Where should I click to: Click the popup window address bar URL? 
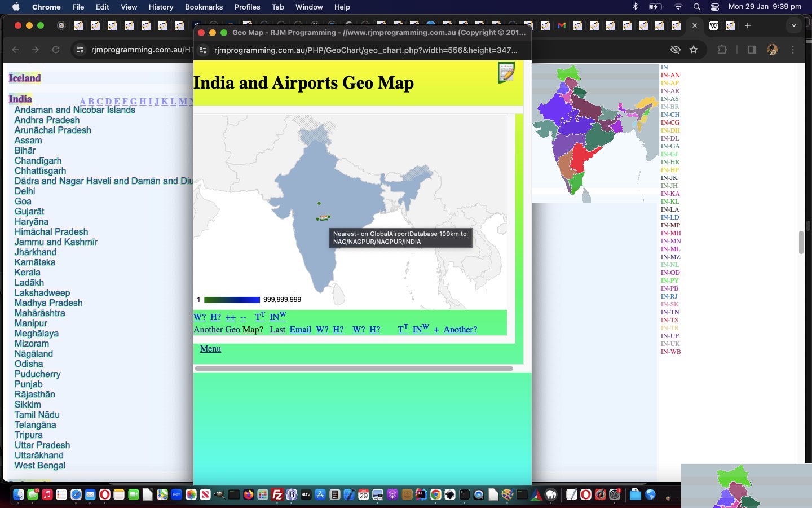click(x=365, y=50)
